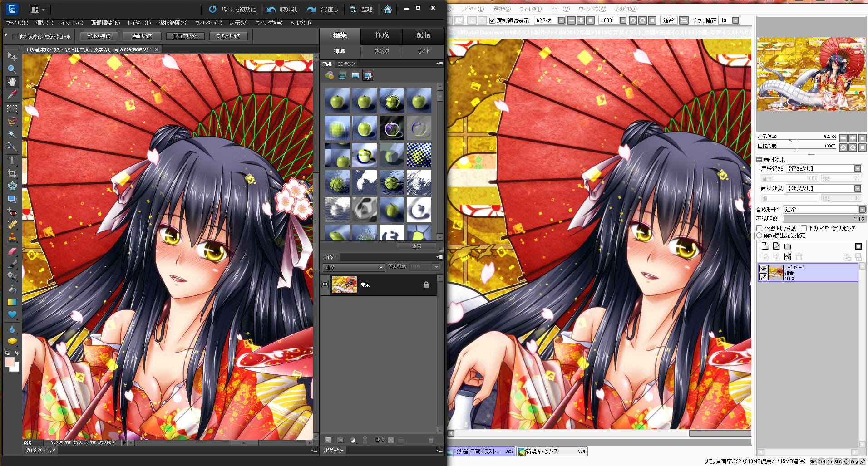Create new layer folder in SAI
The image size is (868, 466).
[788, 246]
